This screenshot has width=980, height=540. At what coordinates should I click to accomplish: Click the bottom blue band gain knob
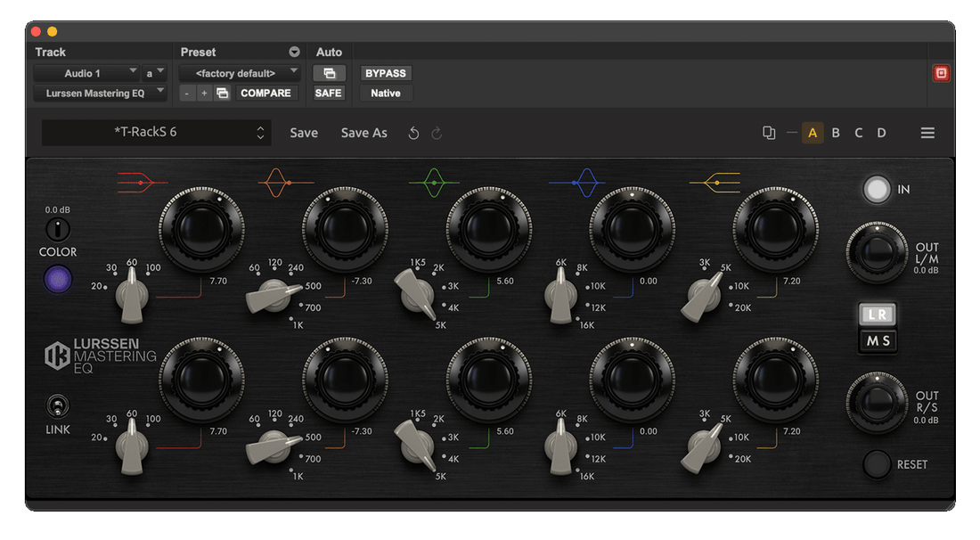click(x=632, y=380)
